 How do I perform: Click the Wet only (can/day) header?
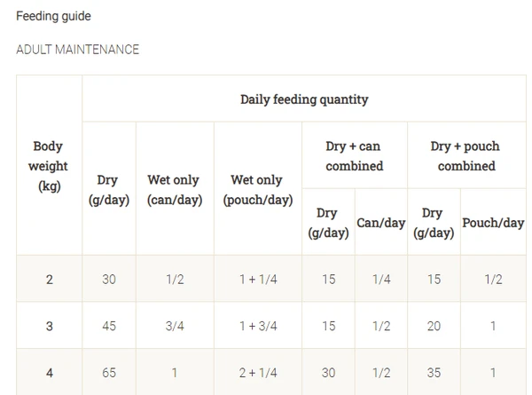pyautogui.click(x=175, y=190)
